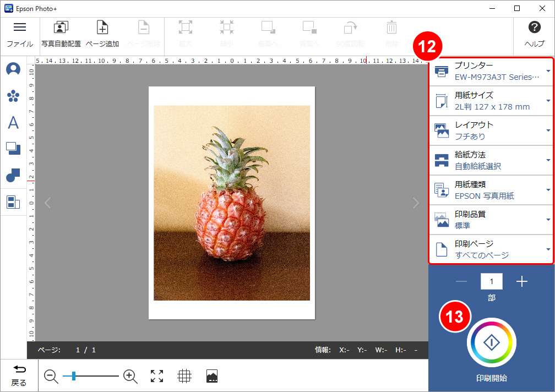Click the fit-to-screen icon
Image resolution: width=555 pixels, height=392 pixels.
(157, 376)
